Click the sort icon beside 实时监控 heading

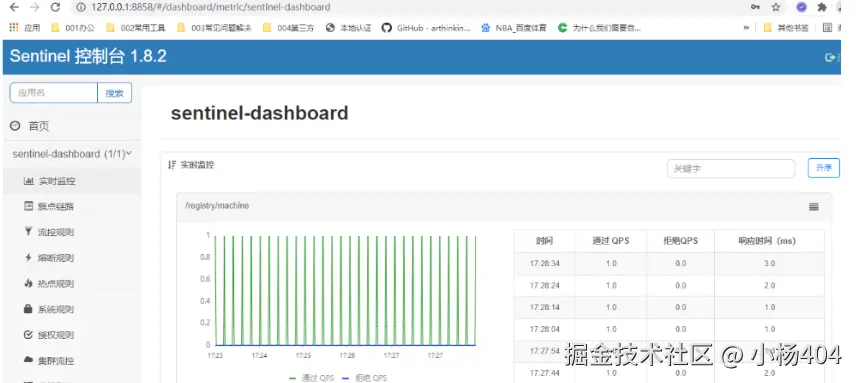[172, 165]
